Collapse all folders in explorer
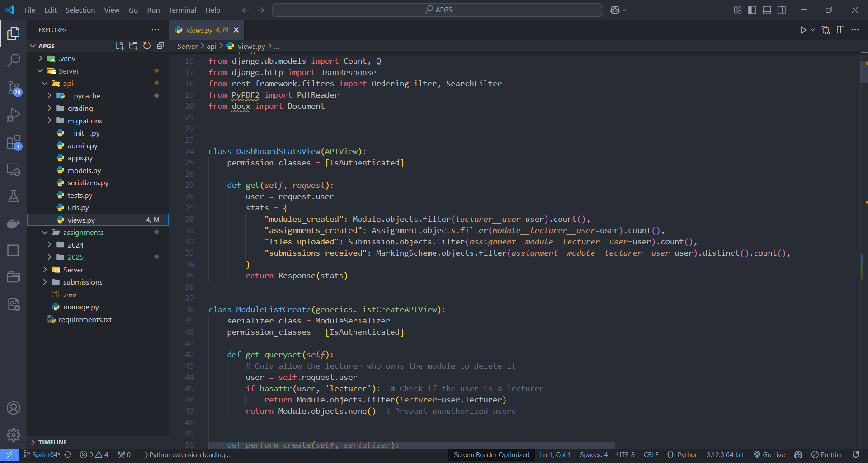Image resolution: width=868 pixels, height=463 pixels. pyautogui.click(x=160, y=46)
